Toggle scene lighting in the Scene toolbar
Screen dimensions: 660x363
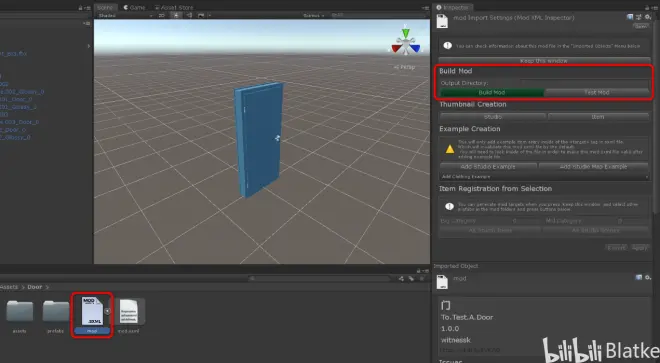176,16
